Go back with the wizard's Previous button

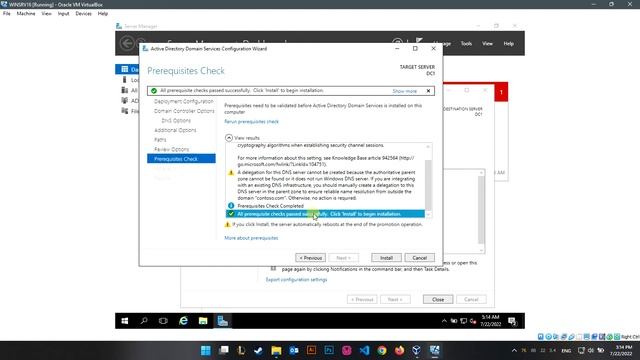310,258
